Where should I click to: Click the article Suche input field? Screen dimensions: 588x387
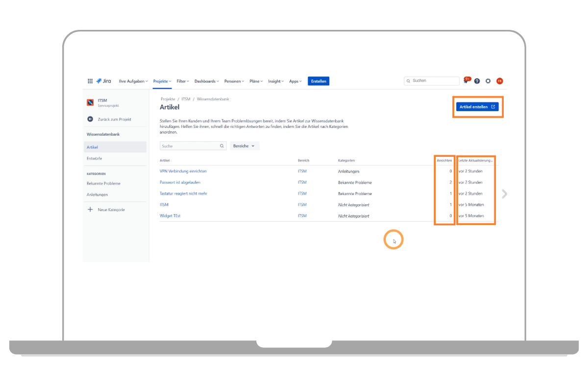tap(189, 146)
